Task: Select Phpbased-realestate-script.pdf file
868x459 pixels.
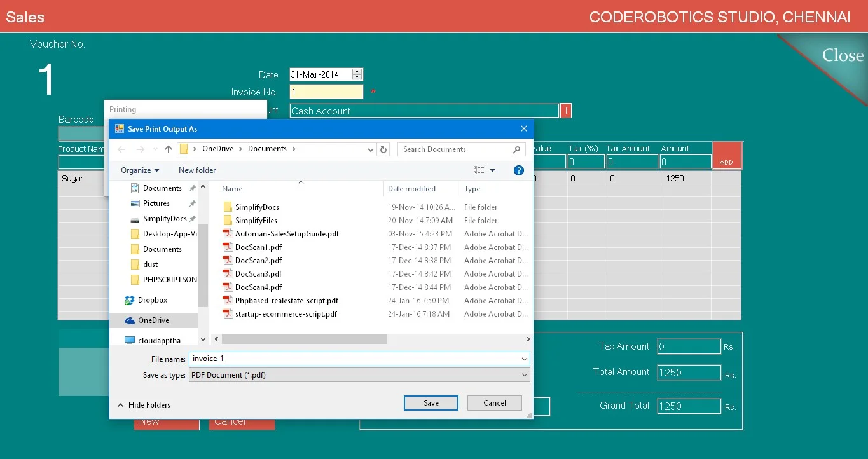Action: [x=286, y=301]
